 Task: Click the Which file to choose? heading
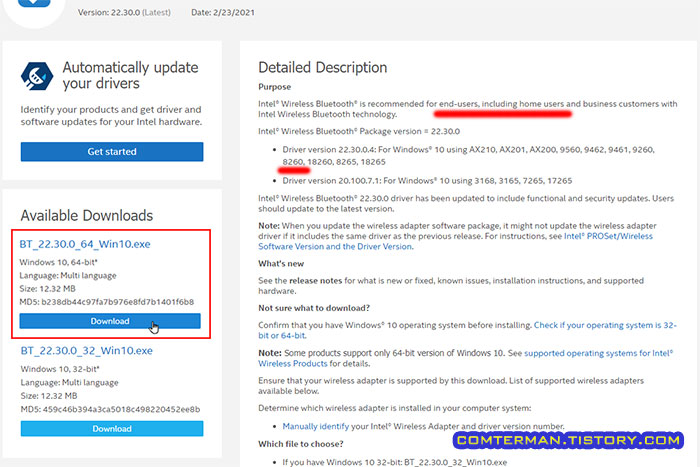(x=301, y=444)
